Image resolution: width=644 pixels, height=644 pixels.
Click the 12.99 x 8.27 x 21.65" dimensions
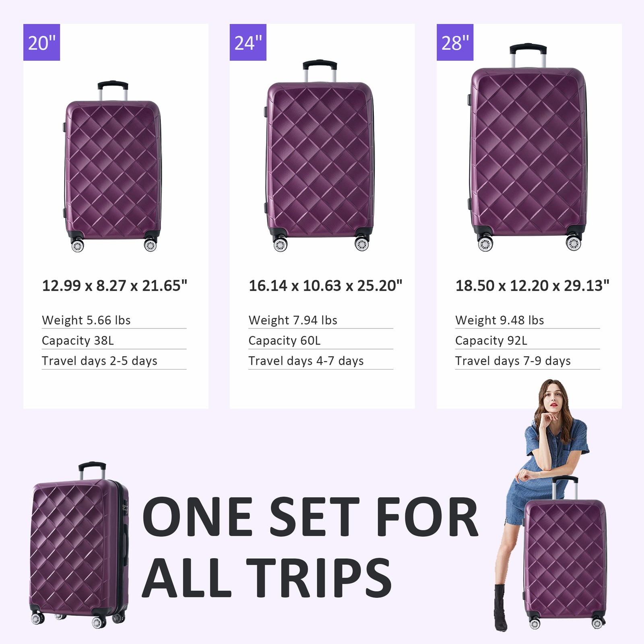coord(115,286)
